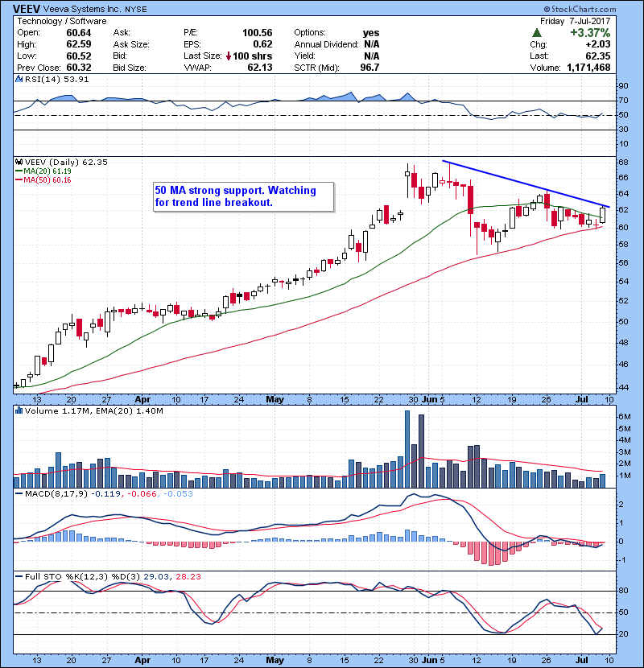Select the Chg value +2.03

[x=597, y=44]
